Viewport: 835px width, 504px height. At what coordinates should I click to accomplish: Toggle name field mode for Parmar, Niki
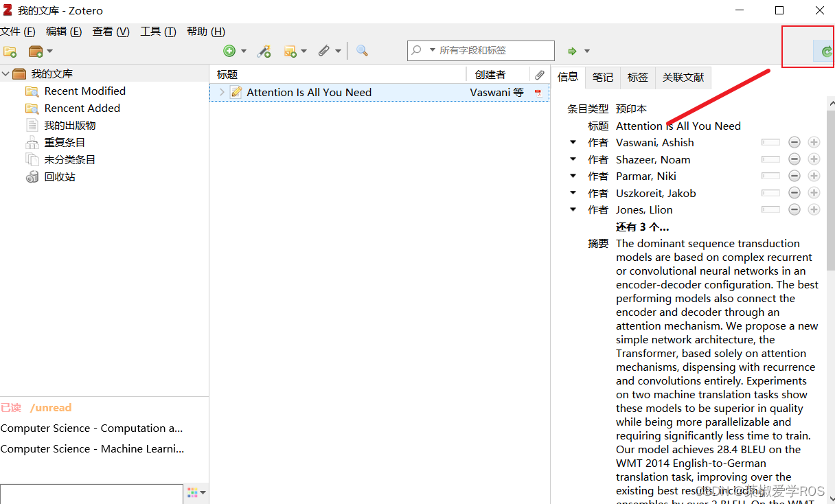770,176
